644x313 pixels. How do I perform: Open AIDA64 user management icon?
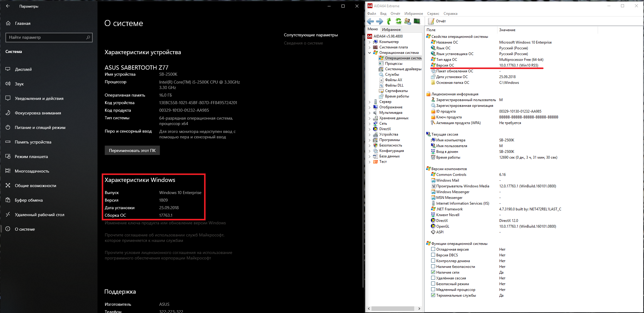[x=408, y=21]
